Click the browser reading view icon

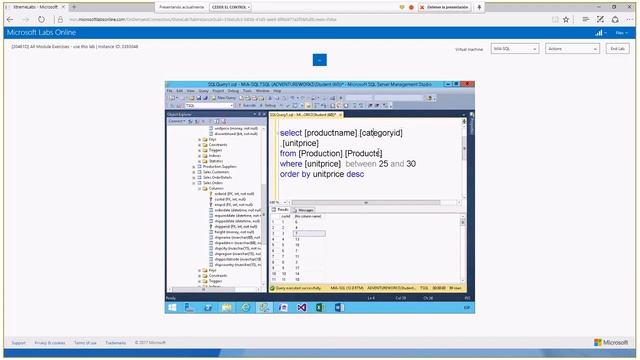(555, 19)
